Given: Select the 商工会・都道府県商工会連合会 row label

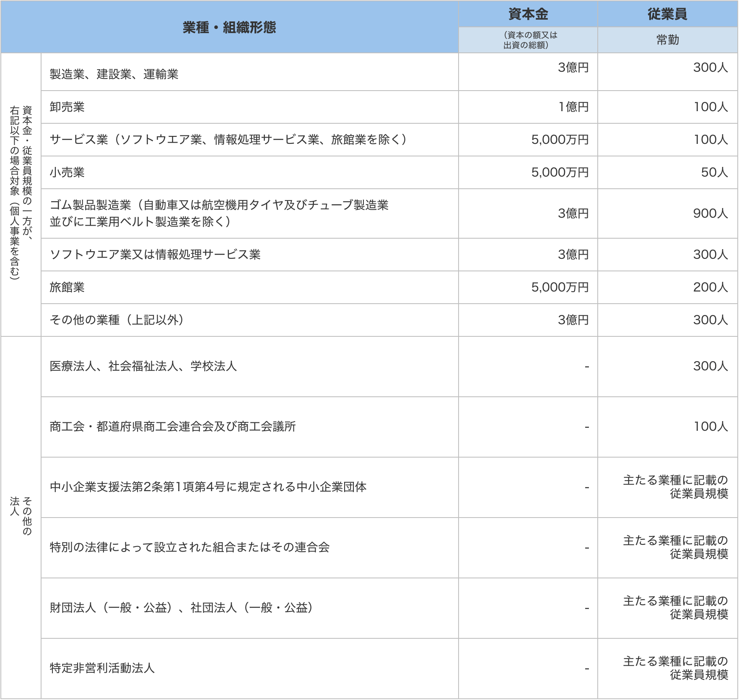Looking at the screenshot, I should 173,427.
